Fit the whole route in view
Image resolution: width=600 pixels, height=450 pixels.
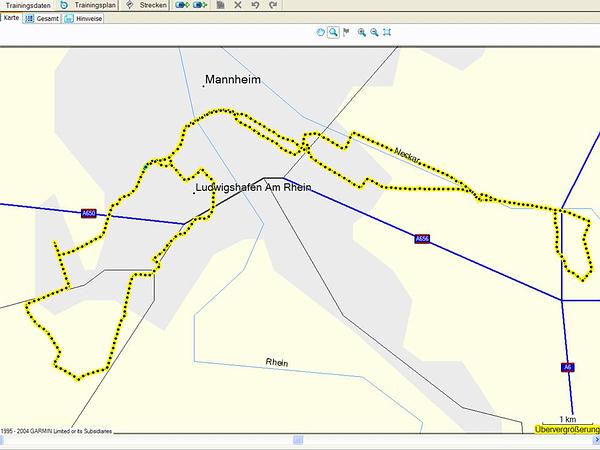pyautogui.click(x=387, y=32)
